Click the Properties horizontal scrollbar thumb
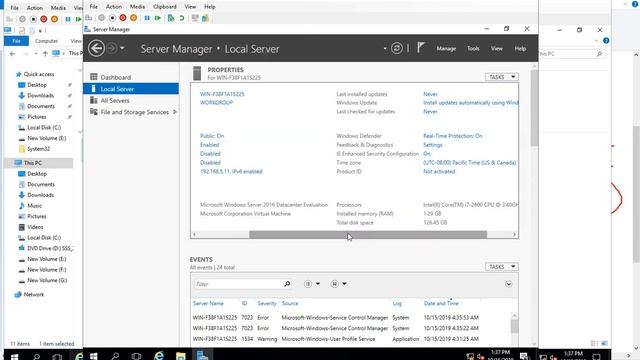The height and width of the screenshot is (360, 640). tap(368, 234)
